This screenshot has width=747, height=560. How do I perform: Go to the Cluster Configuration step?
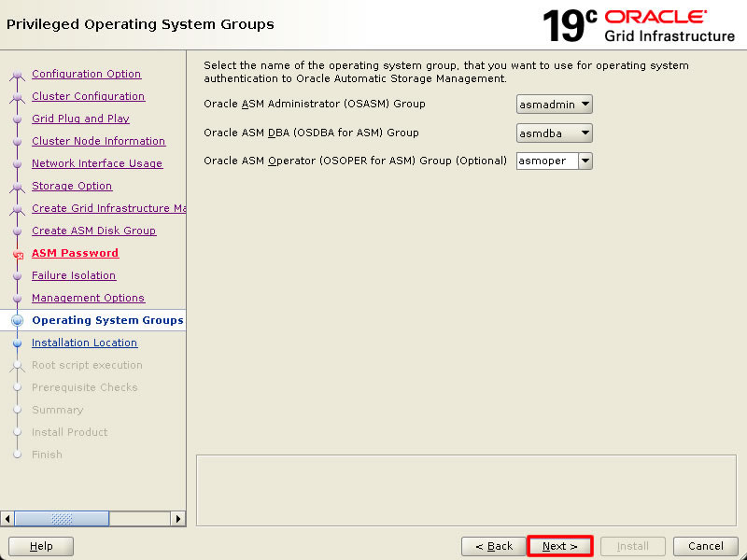click(88, 96)
